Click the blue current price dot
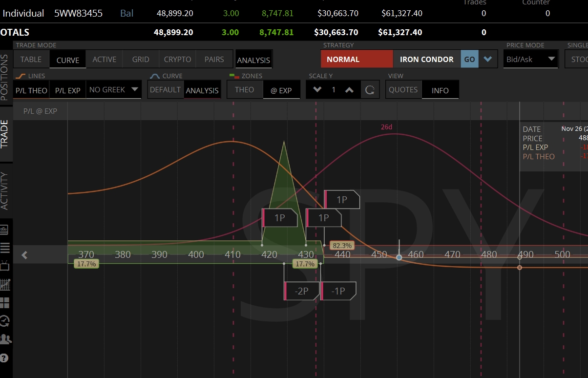588x378 pixels. [x=399, y=257]
